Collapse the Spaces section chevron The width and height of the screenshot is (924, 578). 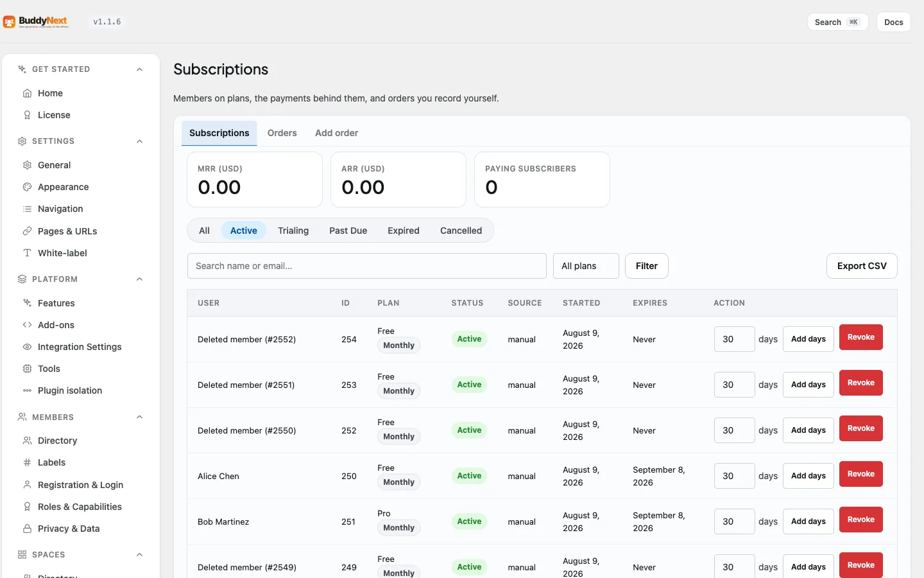pos(139,555)
